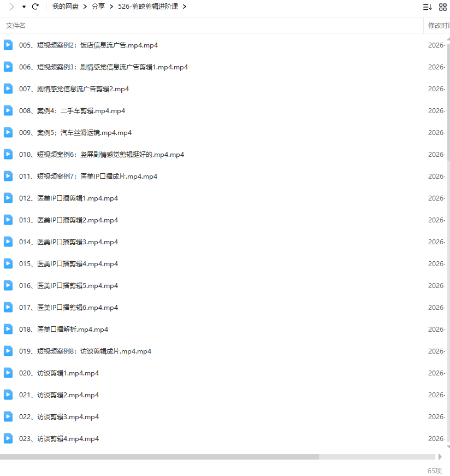Click the horizontal scrollbar thumb

point(159,456)
